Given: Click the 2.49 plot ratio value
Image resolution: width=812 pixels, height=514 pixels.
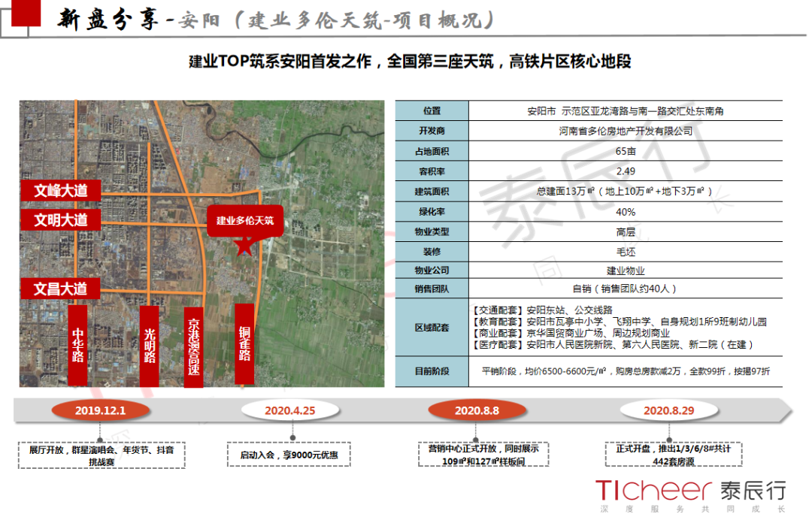Looking at the screenshot, I should tap(626, 171).
